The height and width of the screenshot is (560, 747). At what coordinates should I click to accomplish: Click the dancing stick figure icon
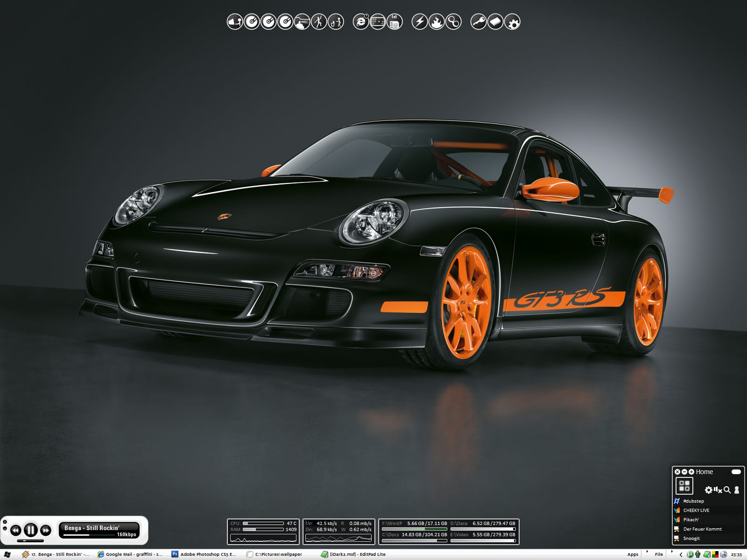[319, 21]
